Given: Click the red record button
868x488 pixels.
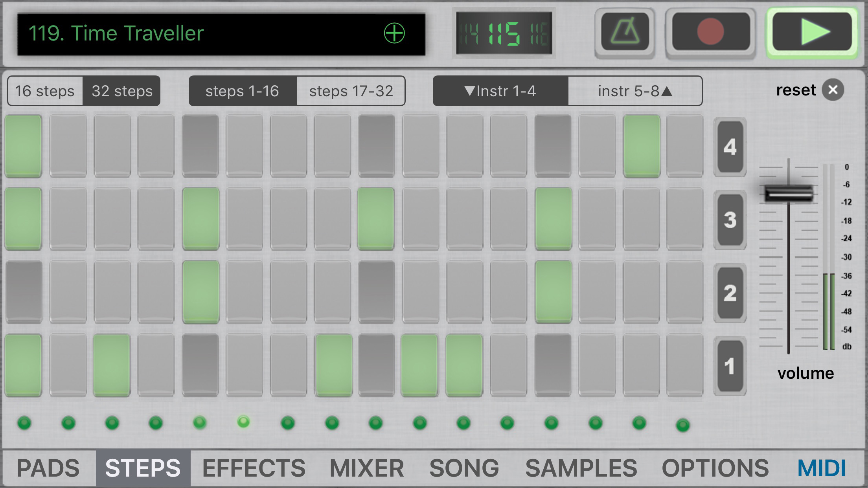Looking at the screenshot, I should point(710,32).
